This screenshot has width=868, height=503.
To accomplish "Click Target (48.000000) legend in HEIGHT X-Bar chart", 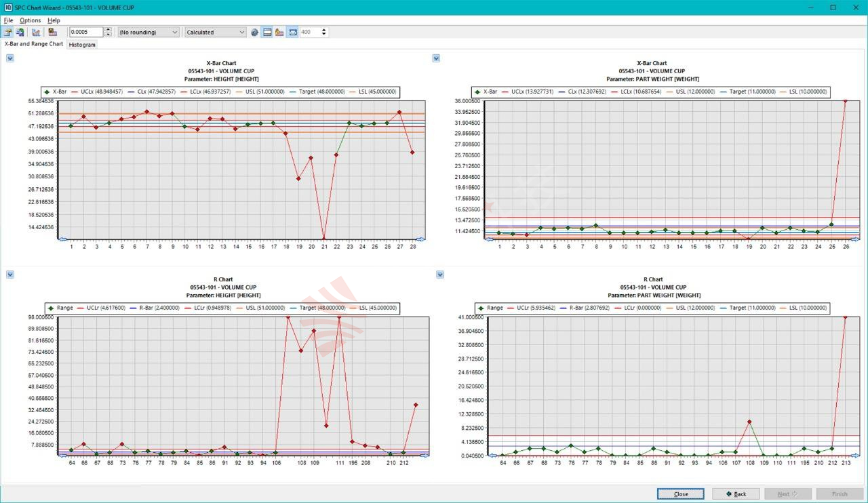I will click(x=317, y=92).
